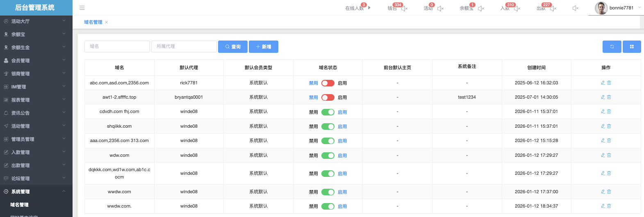Click the sidebar collapse hamburger icon
The image size is (644, 217).
(82, 8)
